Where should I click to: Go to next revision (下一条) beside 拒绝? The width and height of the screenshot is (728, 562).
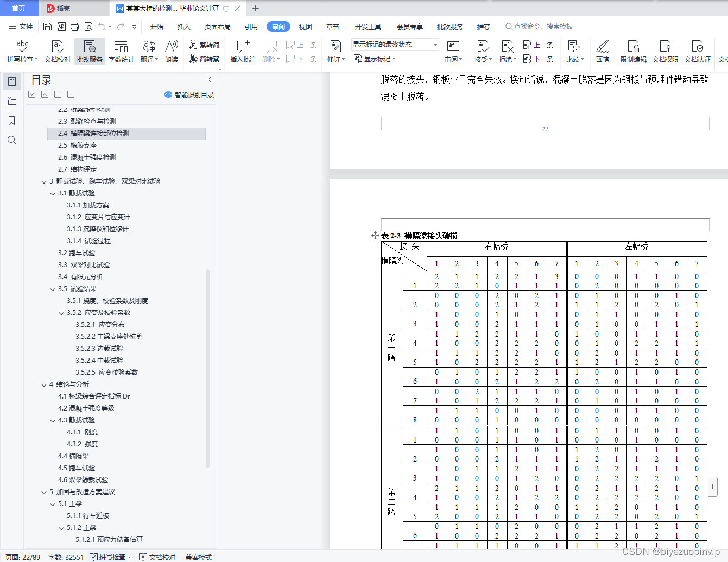click(538, 59)
